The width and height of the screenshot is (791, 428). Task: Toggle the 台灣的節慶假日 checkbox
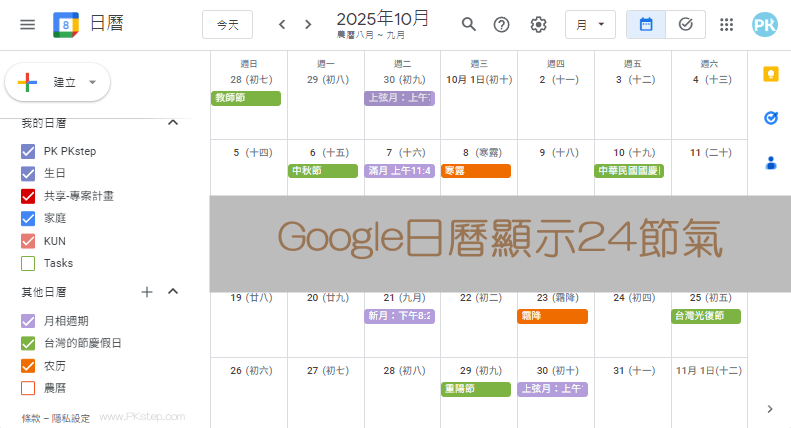click(x=28, y=343)
